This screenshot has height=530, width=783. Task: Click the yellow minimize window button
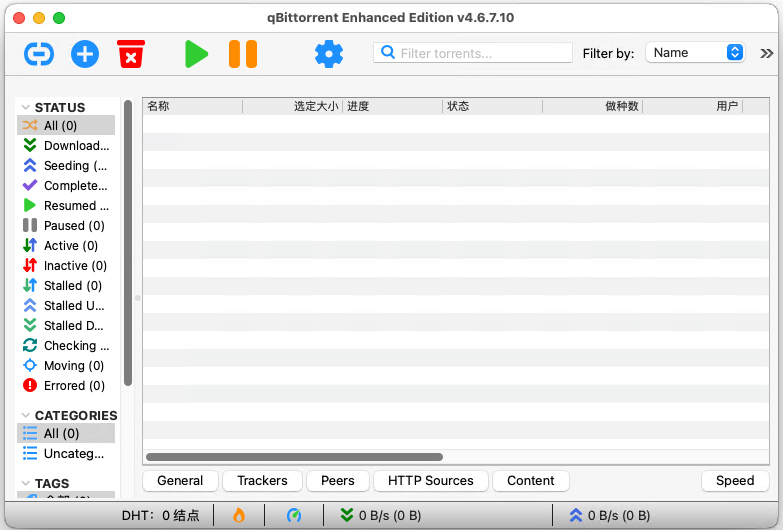point(39,18)
